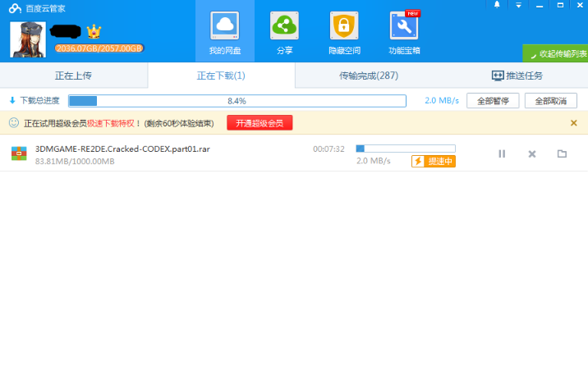Dismiss the yellow trial notice banner
The width and height of the screenshot is (588, 366).
coord(573,123)
